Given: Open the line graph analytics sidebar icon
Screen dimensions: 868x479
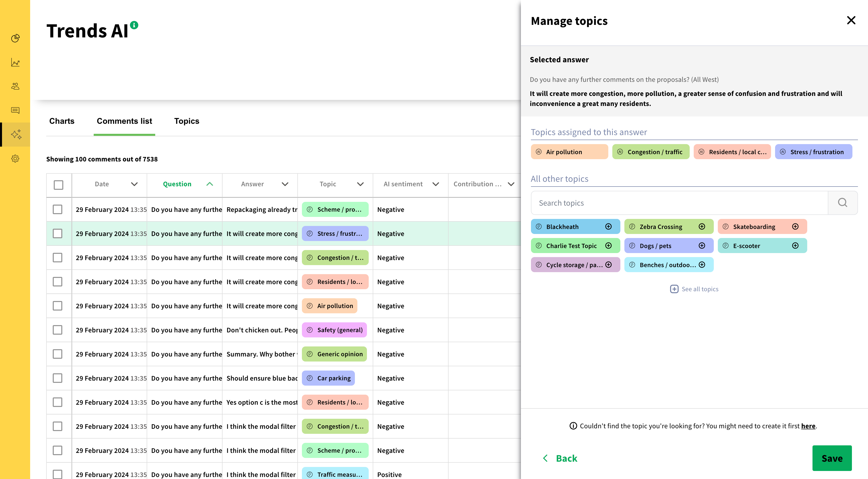Looking at the screenshot, I should click(x=15, y=63).
